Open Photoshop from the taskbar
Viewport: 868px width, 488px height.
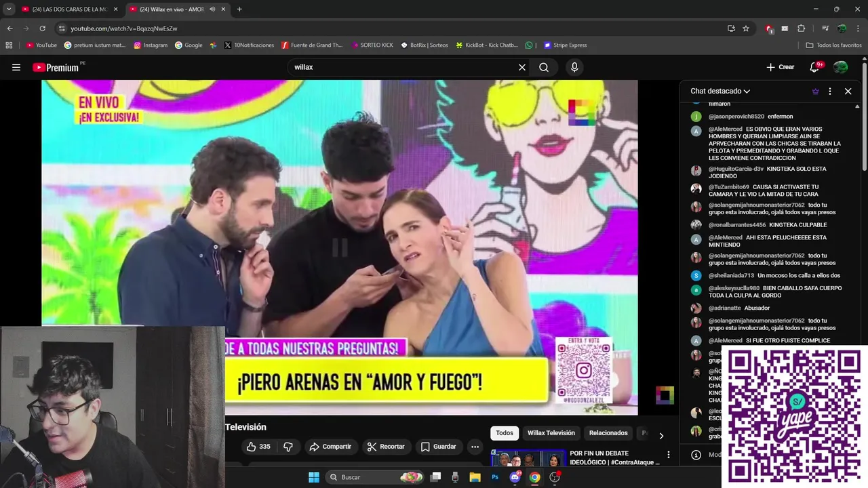tap(495, 477)
